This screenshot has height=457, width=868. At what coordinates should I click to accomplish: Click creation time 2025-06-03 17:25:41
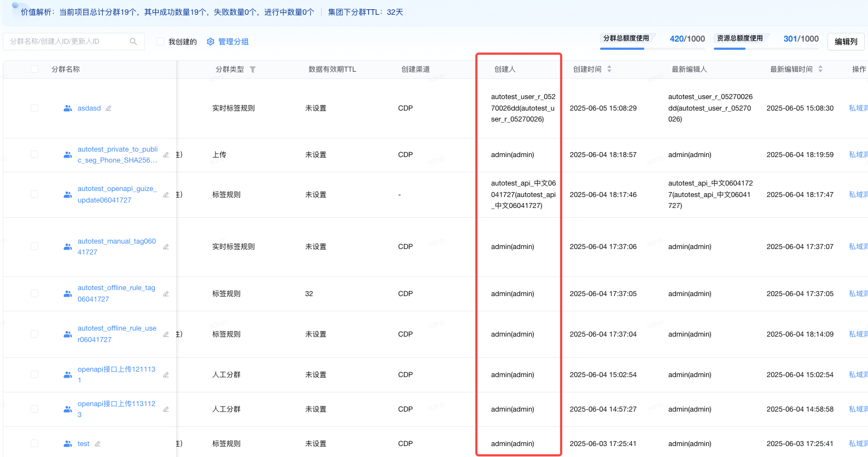pos(603,444)
